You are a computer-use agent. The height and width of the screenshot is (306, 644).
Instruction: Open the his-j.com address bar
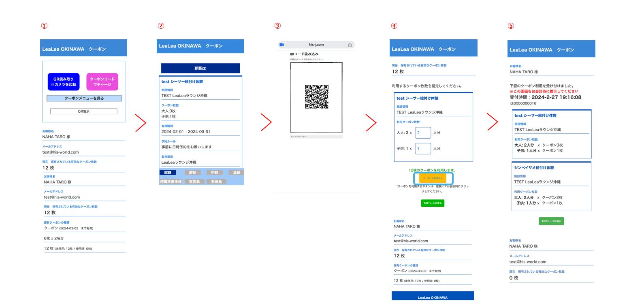(x=316, y=45)
